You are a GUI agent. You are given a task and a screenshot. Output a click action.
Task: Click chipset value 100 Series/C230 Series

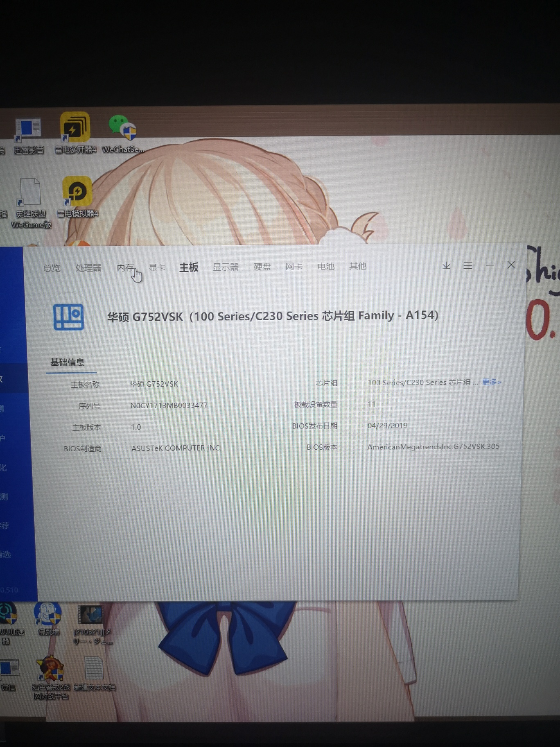click(422, 382)
